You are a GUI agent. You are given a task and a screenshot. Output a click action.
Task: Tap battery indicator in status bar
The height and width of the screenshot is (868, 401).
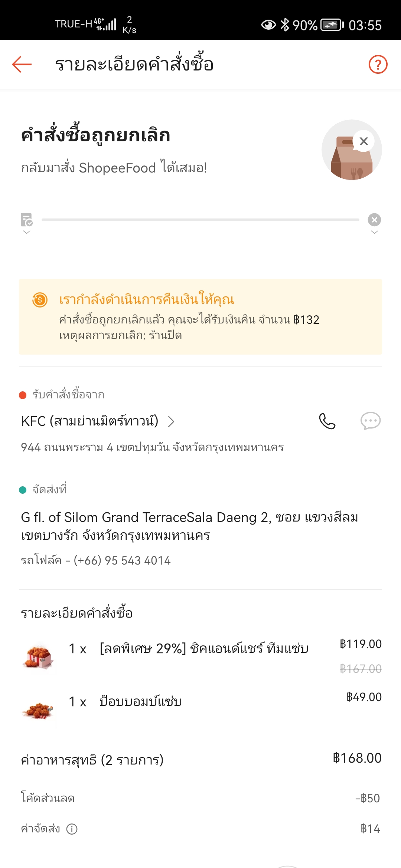[x=332, y=25]
